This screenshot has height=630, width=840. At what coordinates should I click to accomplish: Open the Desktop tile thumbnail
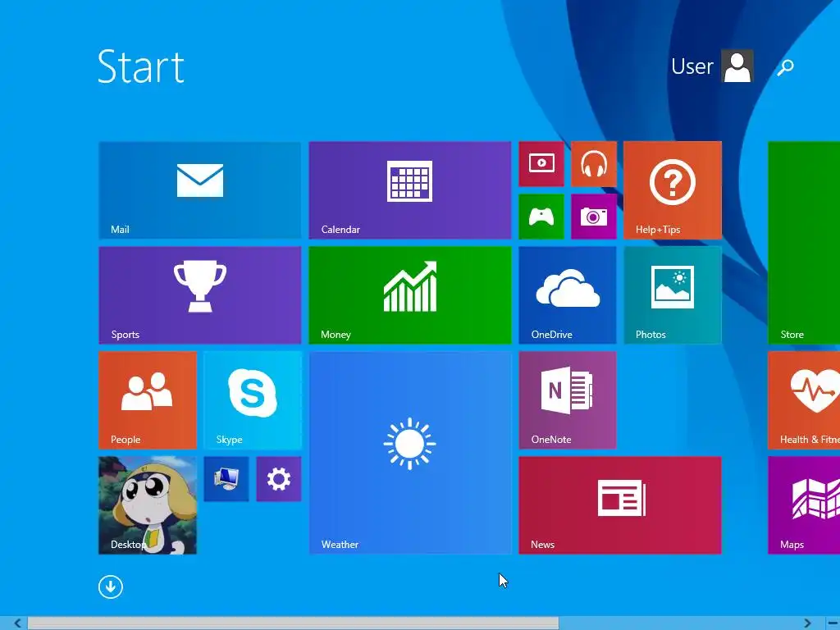[x=148, y=505]
